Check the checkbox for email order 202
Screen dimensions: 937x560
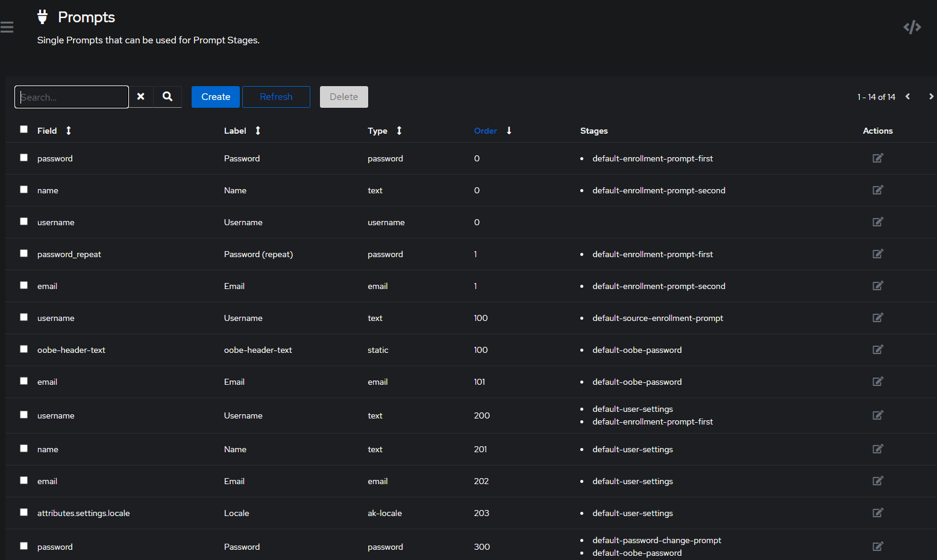click(24, 480)
